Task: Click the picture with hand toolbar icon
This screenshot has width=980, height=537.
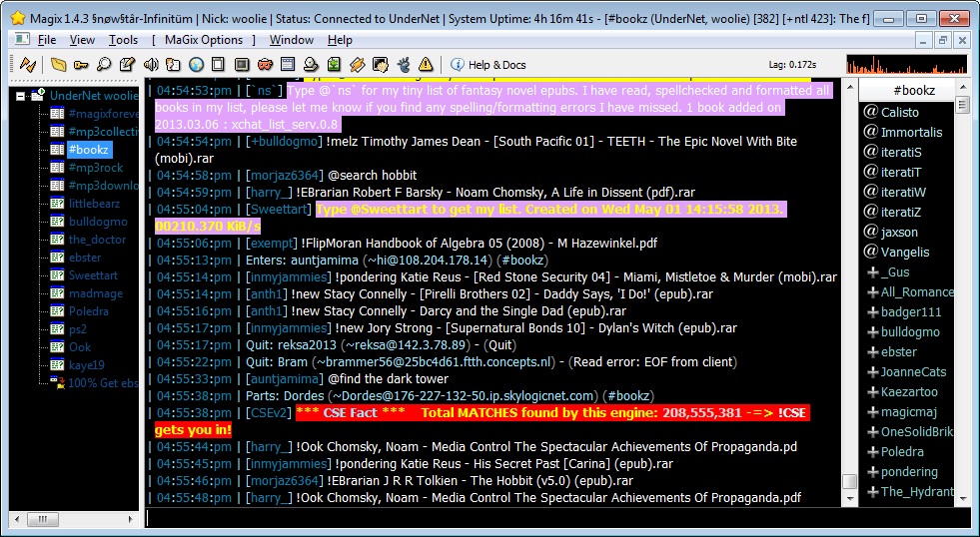Action: (x=380, y=64)
